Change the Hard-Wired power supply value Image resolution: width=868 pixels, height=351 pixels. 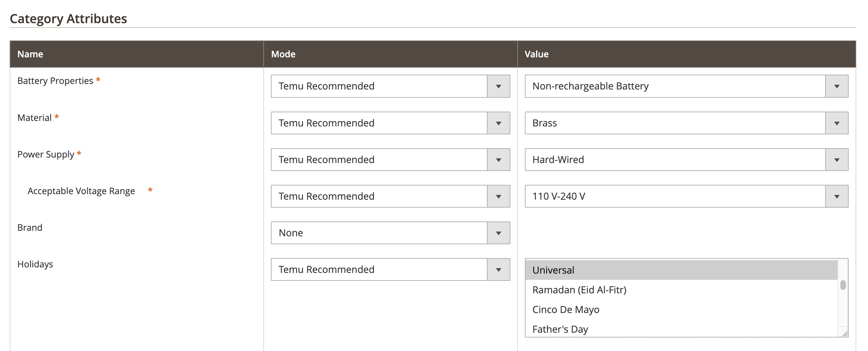coord(686,160)
